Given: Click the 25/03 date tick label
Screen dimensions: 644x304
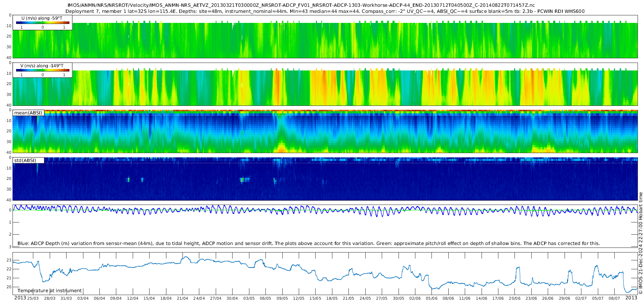Looking at the screenshot, I should tap(33, 298).
